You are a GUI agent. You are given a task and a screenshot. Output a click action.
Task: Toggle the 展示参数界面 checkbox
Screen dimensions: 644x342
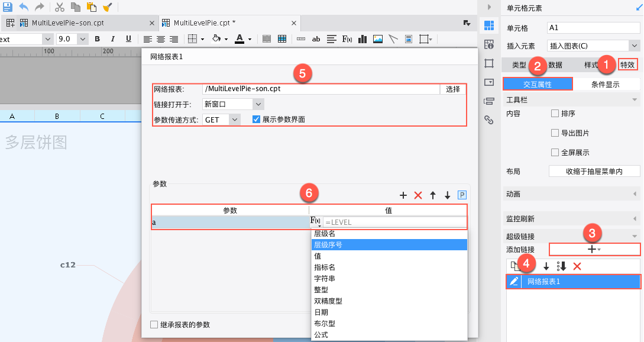(256, 119)
